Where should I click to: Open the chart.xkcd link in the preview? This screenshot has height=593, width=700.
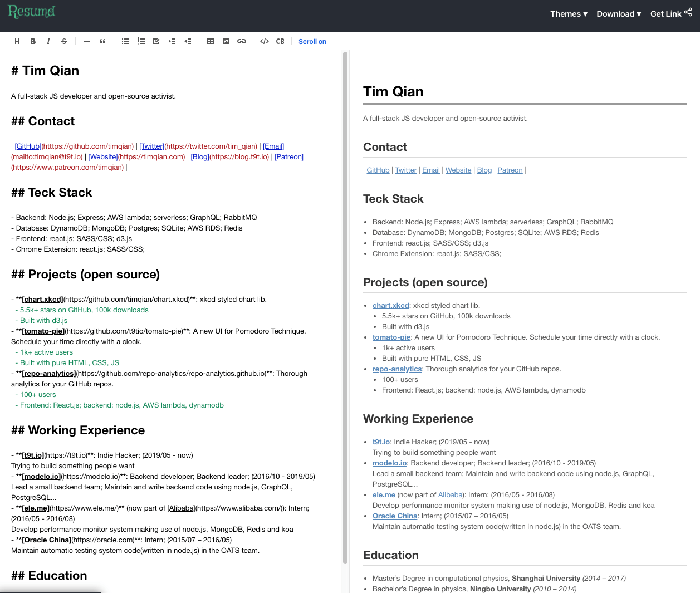tap(391, 306)
